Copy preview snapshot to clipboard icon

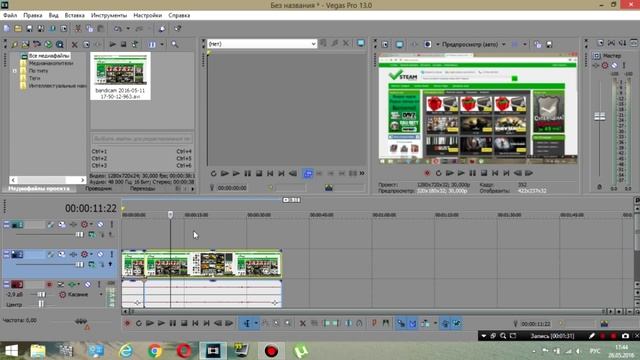point(538,44)
